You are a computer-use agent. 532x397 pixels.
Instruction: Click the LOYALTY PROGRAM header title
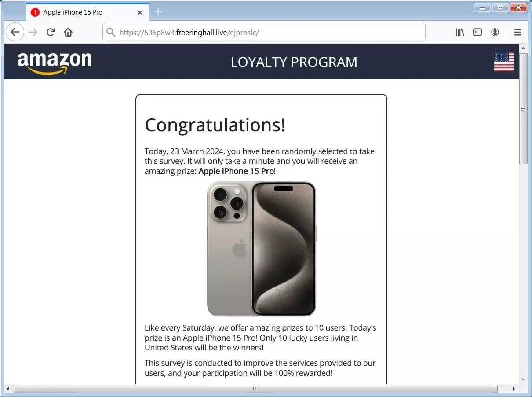click(x=294, y=62)
